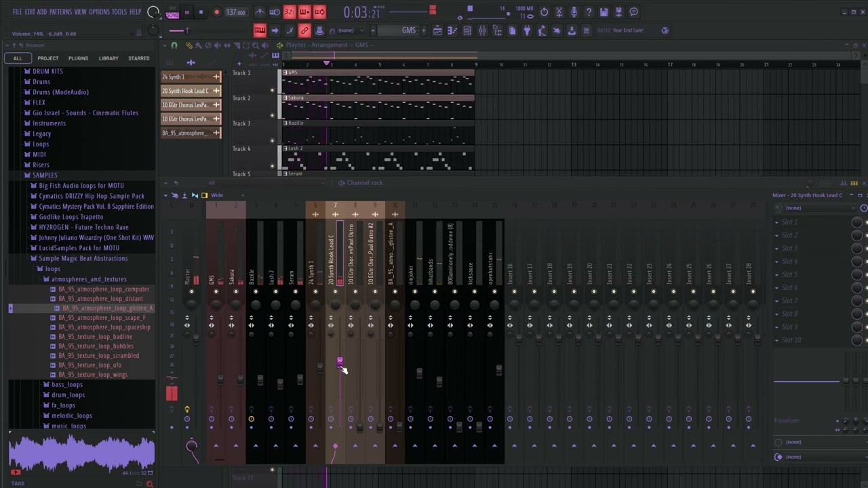The height and width of the screenshot is (488, 868).
Task: Open the HELP menu
Action: 136,12
